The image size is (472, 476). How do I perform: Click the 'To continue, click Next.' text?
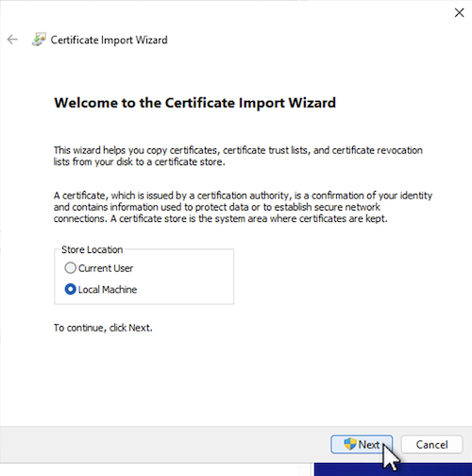pyautogui.click(x=103, y=328)
